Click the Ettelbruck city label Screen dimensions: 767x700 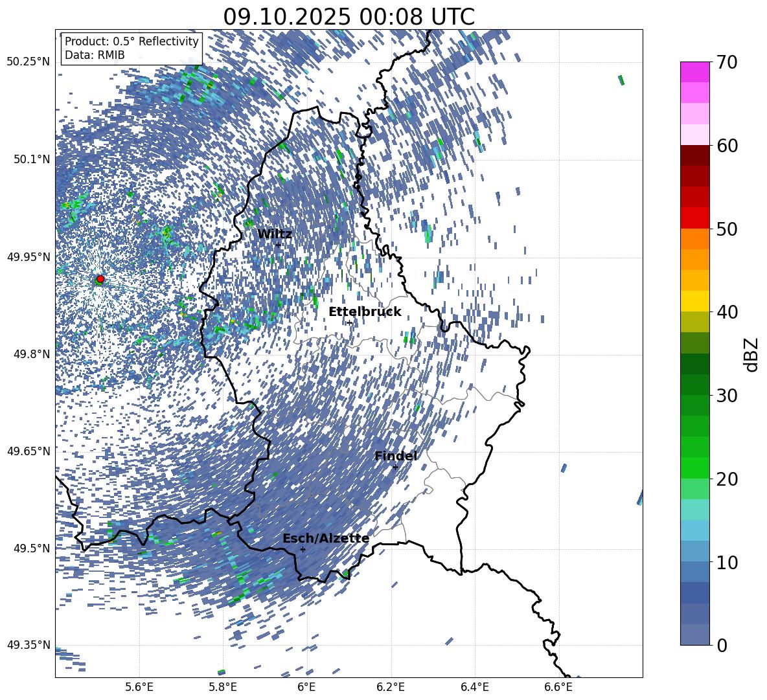point(365,312)
